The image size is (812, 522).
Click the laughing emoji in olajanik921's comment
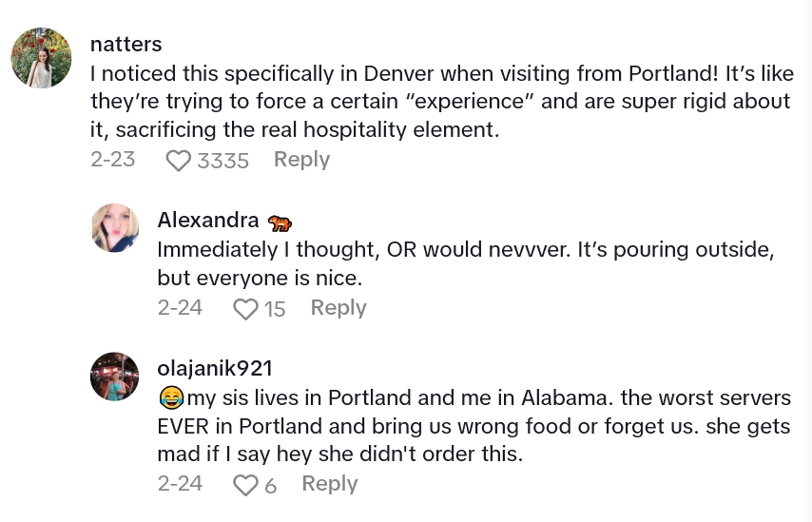171,397
